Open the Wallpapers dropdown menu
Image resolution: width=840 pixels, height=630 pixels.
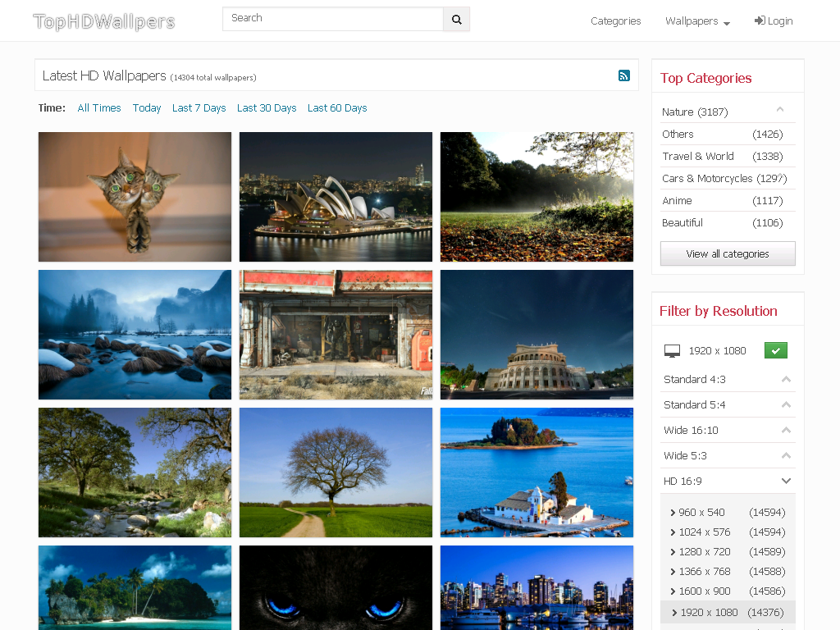click(x=697, y=21)
